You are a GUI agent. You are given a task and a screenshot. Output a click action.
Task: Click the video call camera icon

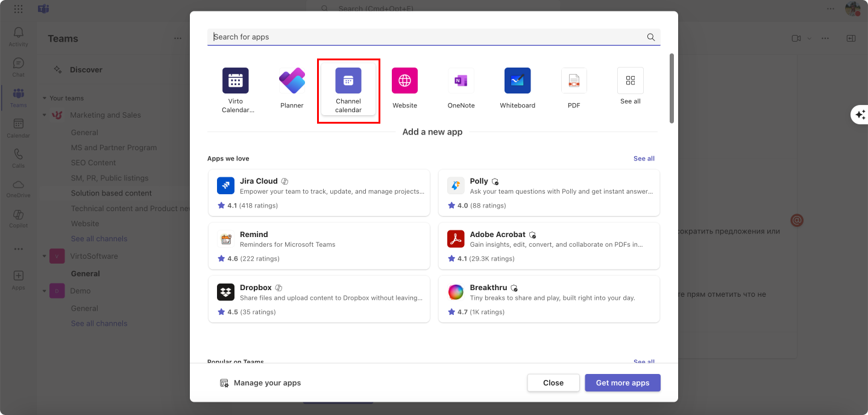(x=796, y=38)
